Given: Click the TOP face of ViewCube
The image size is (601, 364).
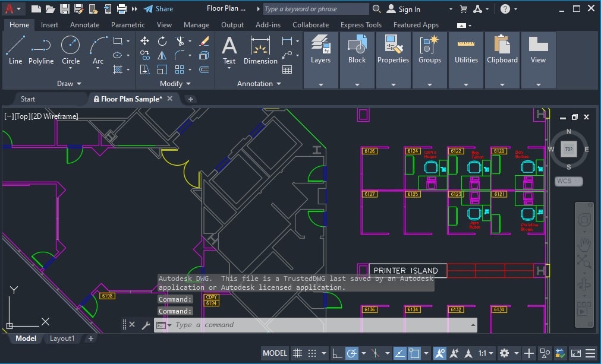Looking at the screenshot, I should (569, 149).
